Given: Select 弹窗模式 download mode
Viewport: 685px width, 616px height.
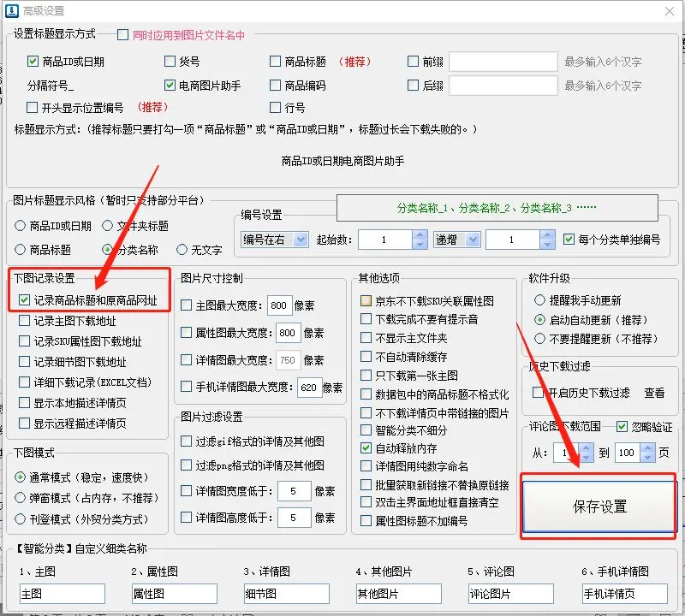Looking at the screenshot, I should (x=21, y=497).
